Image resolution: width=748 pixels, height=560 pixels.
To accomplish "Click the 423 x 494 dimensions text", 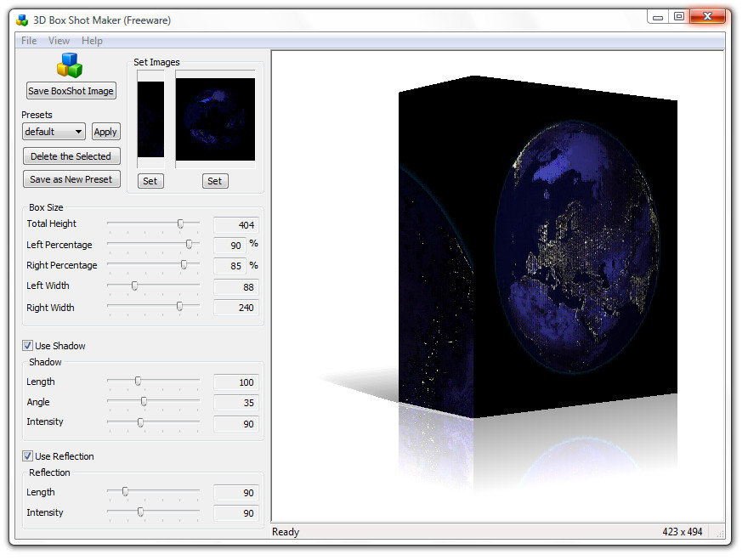I will [x=683, y=532].
